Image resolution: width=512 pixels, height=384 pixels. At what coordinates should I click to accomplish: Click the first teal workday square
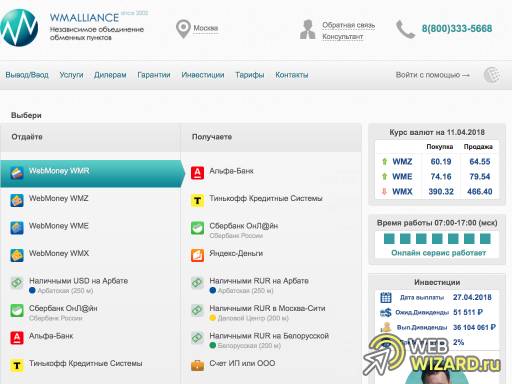[x=389, y=239]
